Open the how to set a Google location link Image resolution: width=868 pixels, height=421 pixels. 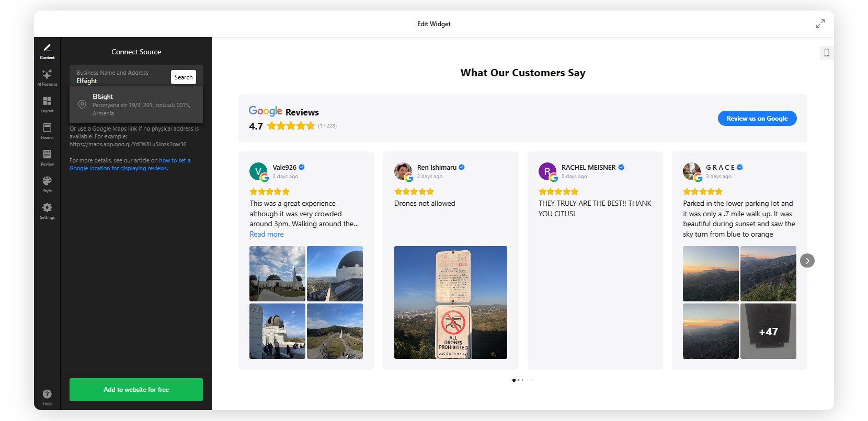click(130, 165)
